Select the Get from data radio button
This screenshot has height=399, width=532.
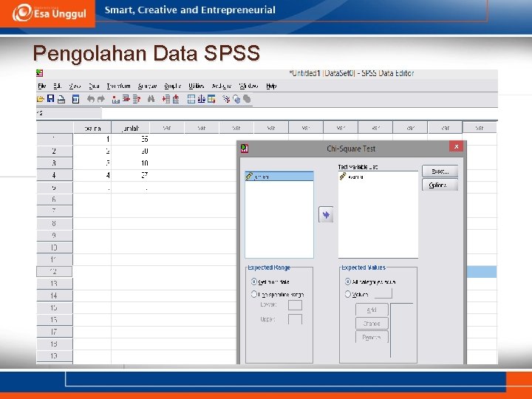coord(253,282)
